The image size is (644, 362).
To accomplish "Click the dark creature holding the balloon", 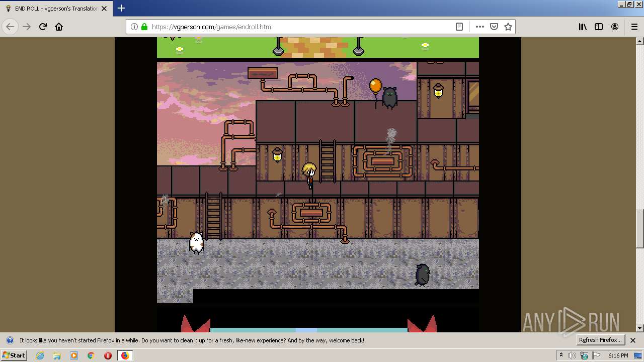I will (390, 98).
